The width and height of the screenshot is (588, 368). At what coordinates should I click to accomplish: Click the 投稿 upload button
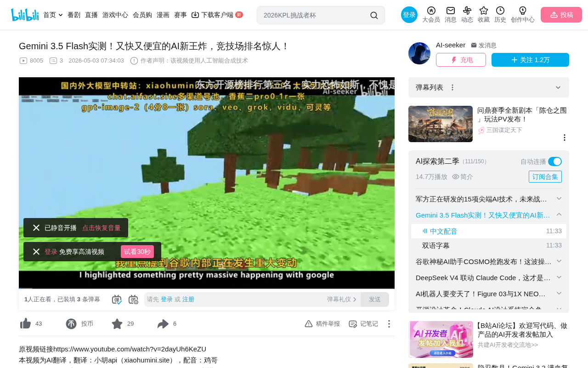(561, 15)
